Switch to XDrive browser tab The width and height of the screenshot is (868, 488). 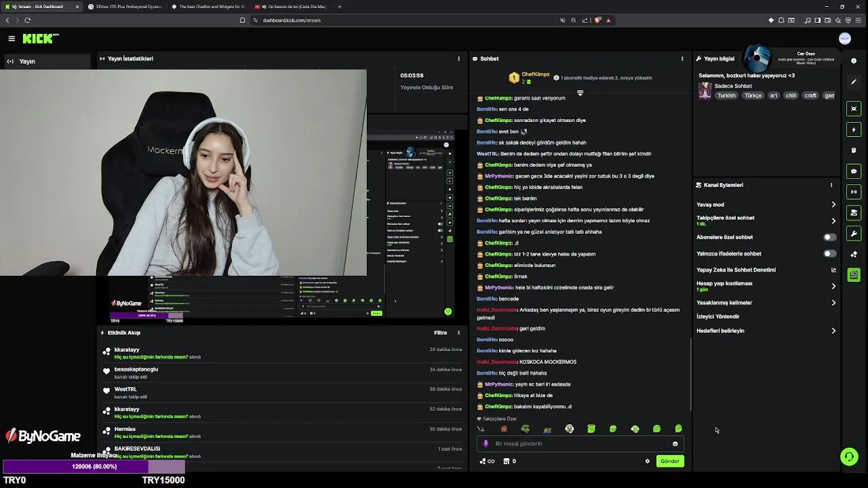(x=125, y=7)
